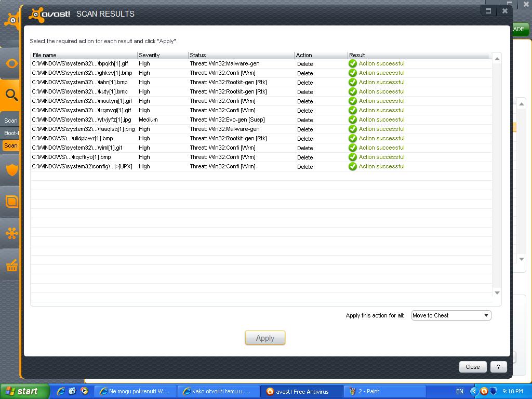This screenshot has height=399, width=532.
Task: Click green check icon for bpqkh[1].gif result
Action: [353, 63]
